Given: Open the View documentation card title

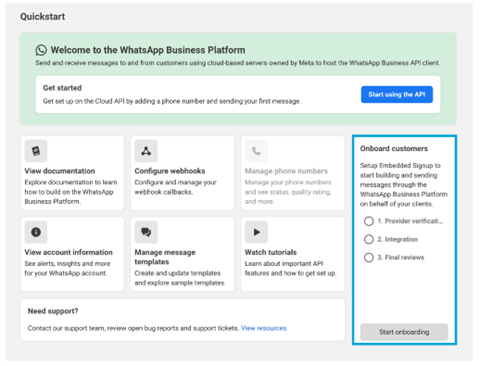Looking at the screenshot, I should point(60,171).
